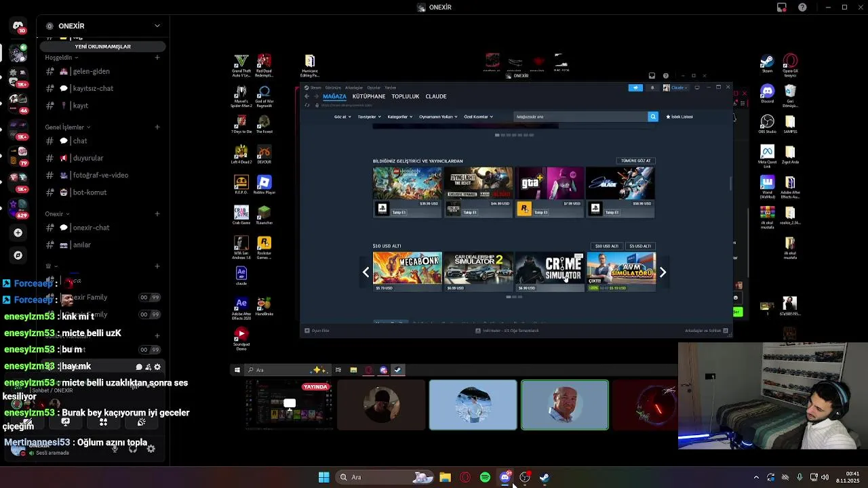Open Oynamanın Yolları dropdown in Steam
868x488 pixels.
click(x=437, y=117)
